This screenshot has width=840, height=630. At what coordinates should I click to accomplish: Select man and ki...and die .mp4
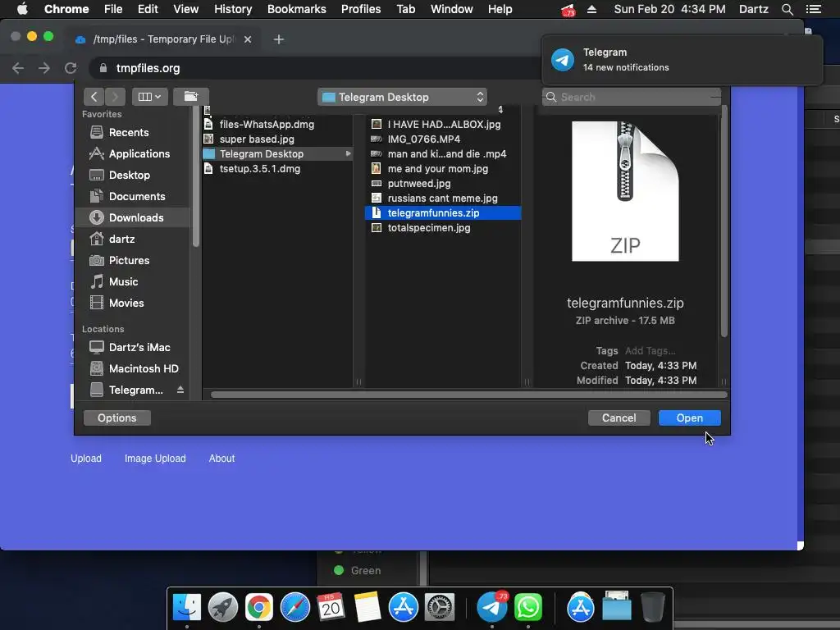pyautogui.click(x=447, y=153)
